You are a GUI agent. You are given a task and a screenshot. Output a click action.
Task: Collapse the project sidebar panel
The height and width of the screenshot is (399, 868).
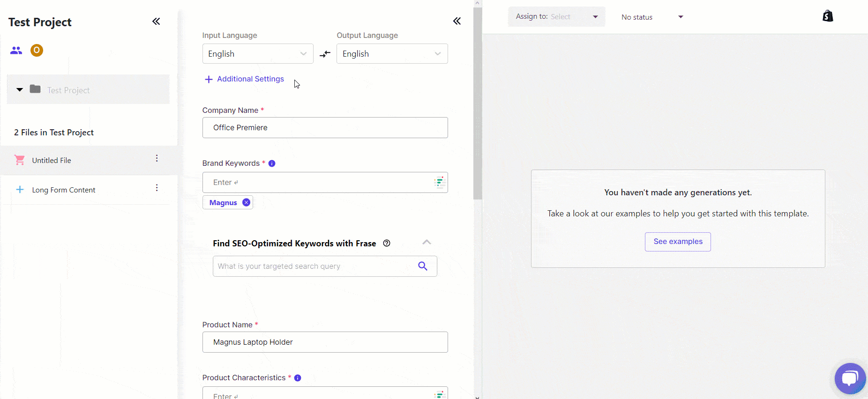156,22
